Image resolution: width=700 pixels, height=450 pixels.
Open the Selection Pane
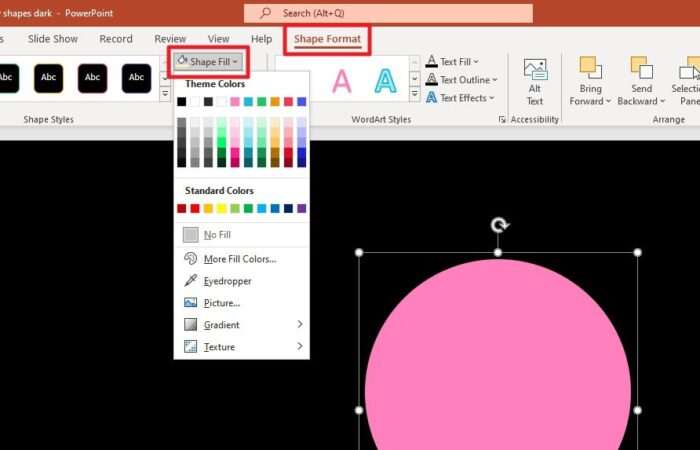(688, 81)
